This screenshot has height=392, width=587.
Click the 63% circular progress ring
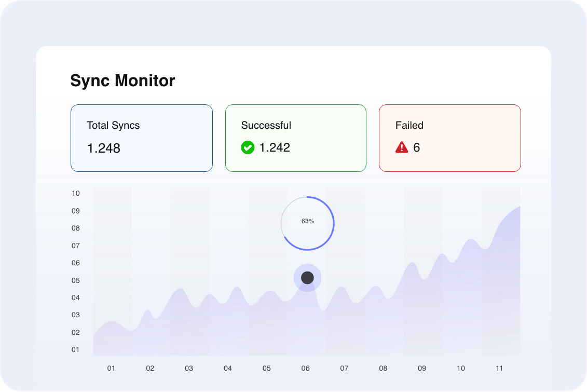308,223
